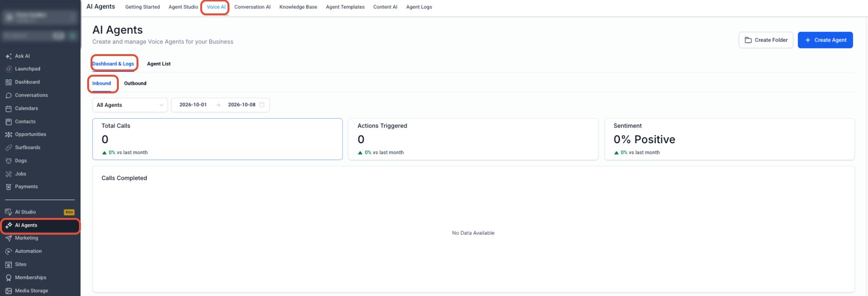
Task: Click the 'Calls Completed' heading
Action: coord(124,178)
